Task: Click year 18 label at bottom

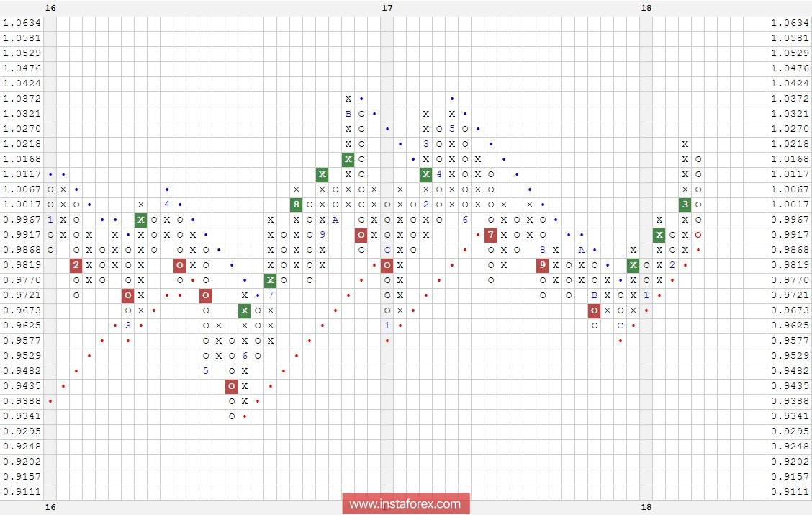Action: point(646,507)
